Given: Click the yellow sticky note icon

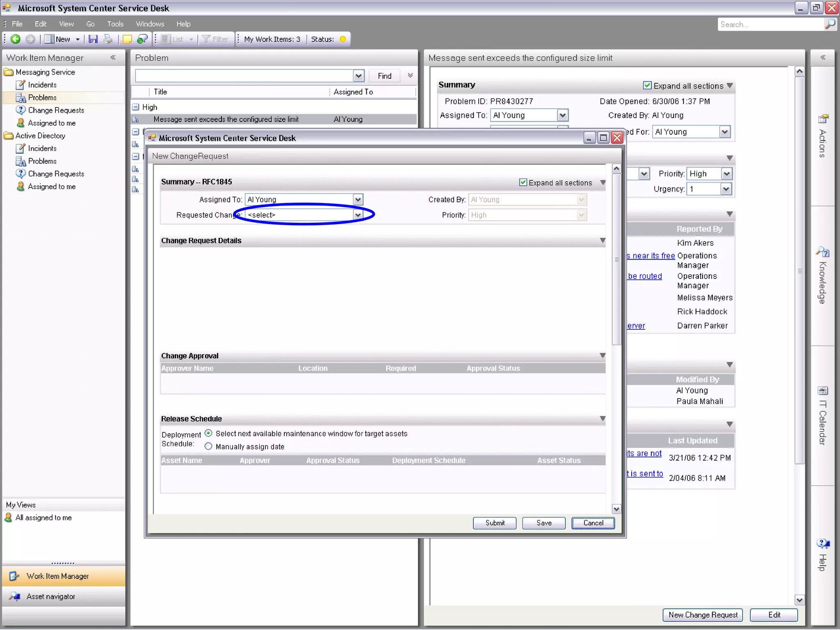Looking at the screenshot, I should [x=127, y=39].
